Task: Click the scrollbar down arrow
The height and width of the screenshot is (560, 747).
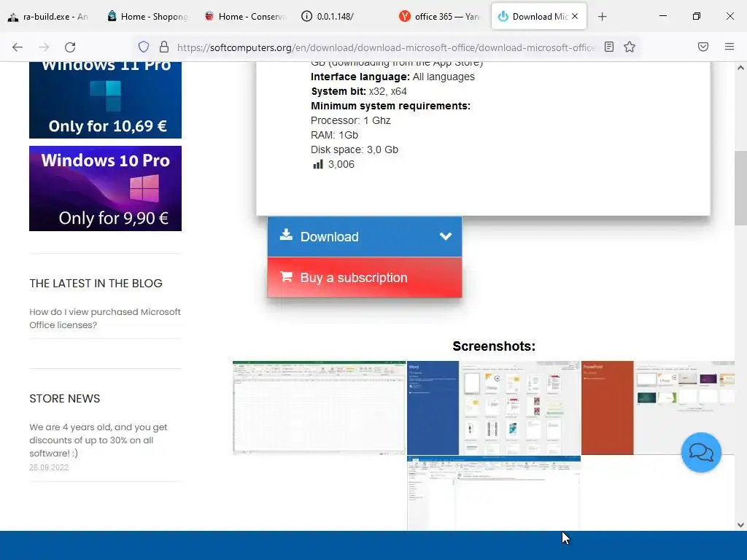Action: [x=740, y=525]
